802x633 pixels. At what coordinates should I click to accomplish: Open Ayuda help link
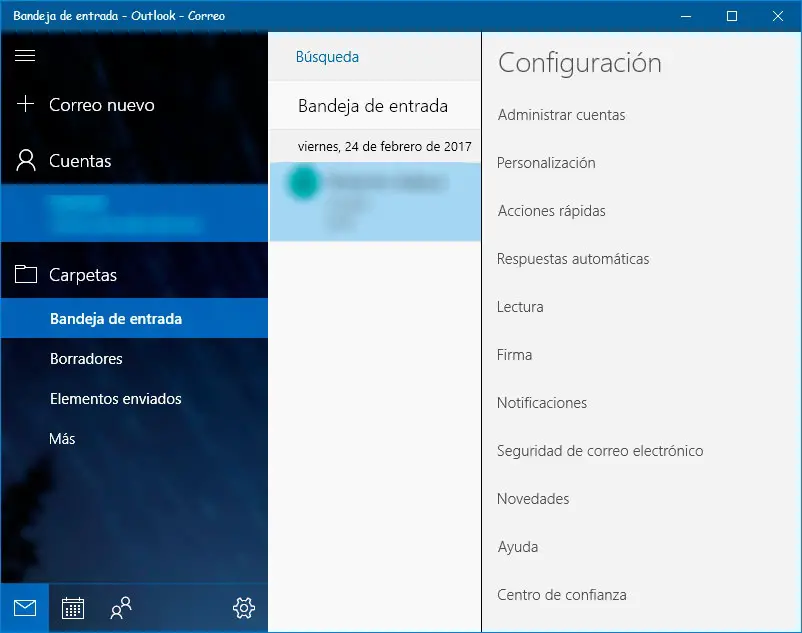click(518, 547)
